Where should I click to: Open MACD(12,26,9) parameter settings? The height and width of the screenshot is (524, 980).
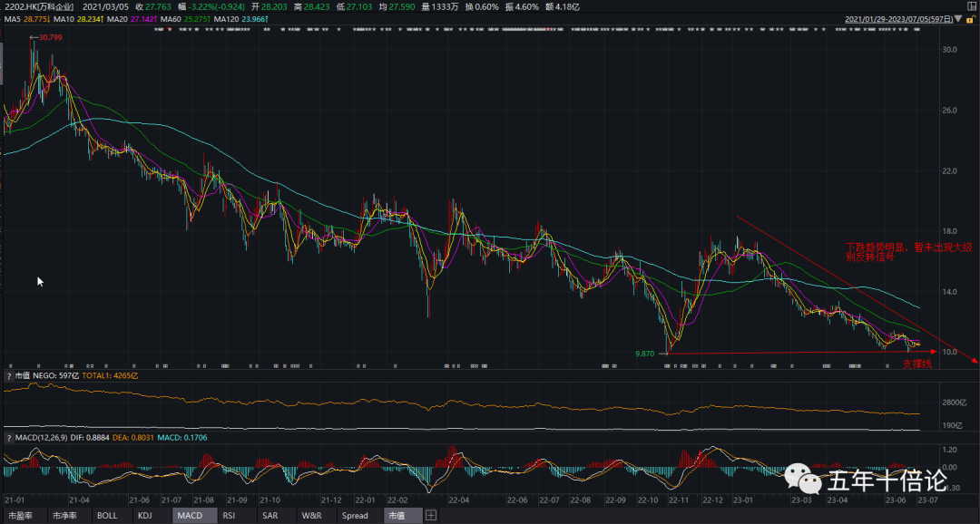pyautogui.click(x=42, y=439)
